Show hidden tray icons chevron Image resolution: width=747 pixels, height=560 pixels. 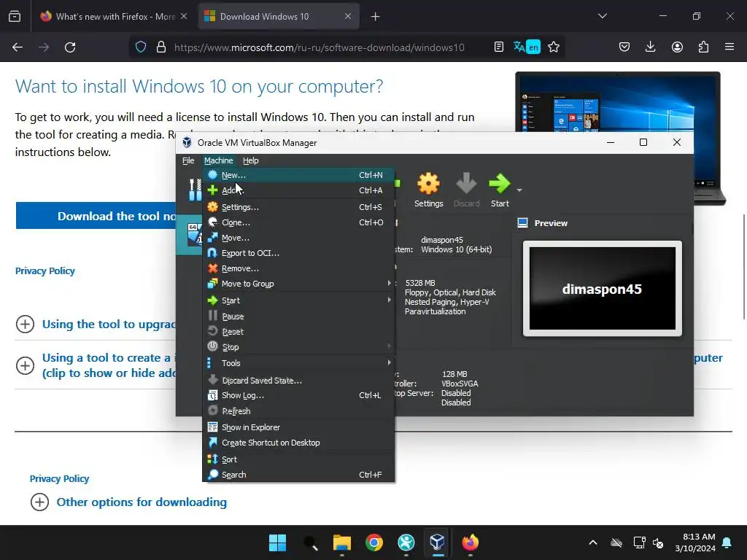[x=593, y=542]
